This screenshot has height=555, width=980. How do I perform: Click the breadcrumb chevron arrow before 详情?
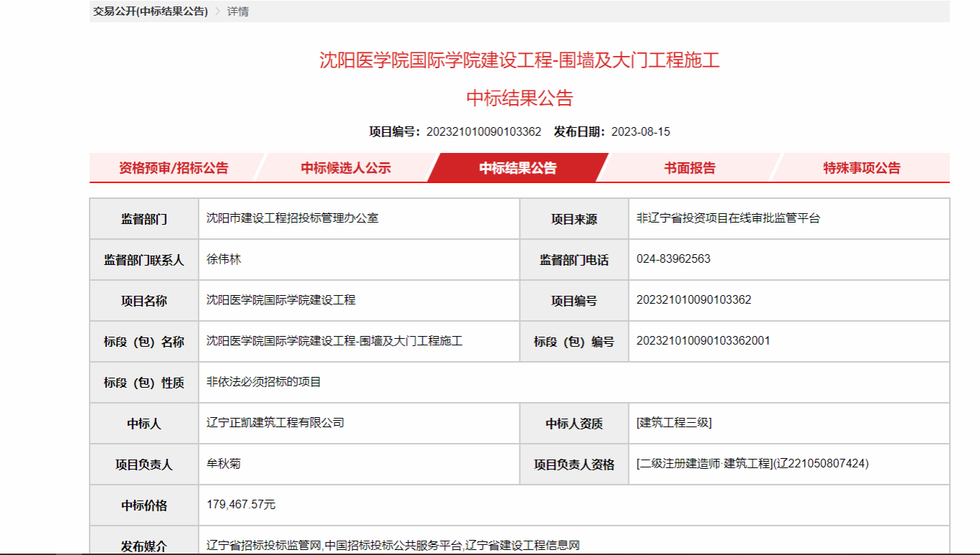pyautogui.click(x=217, y=11)
